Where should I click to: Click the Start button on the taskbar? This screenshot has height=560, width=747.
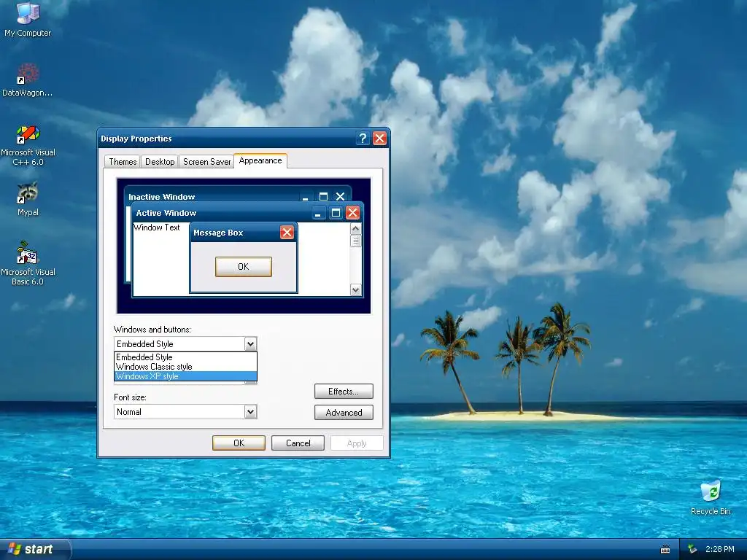(35, 549)
